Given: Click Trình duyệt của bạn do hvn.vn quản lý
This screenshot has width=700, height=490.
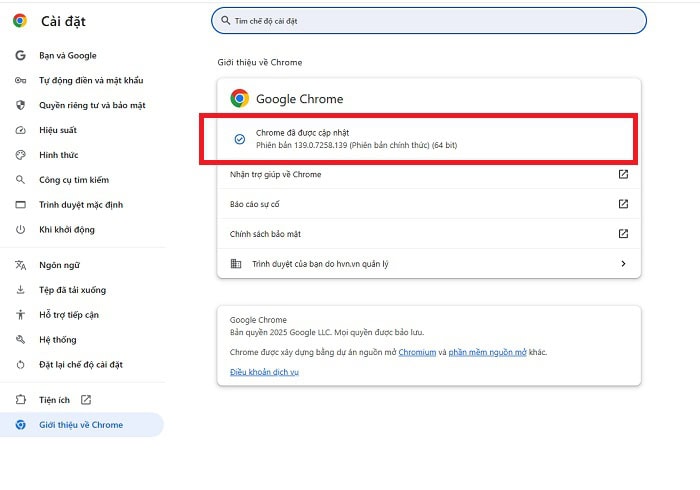Looking at the screenshot, I should pos(429,264).
